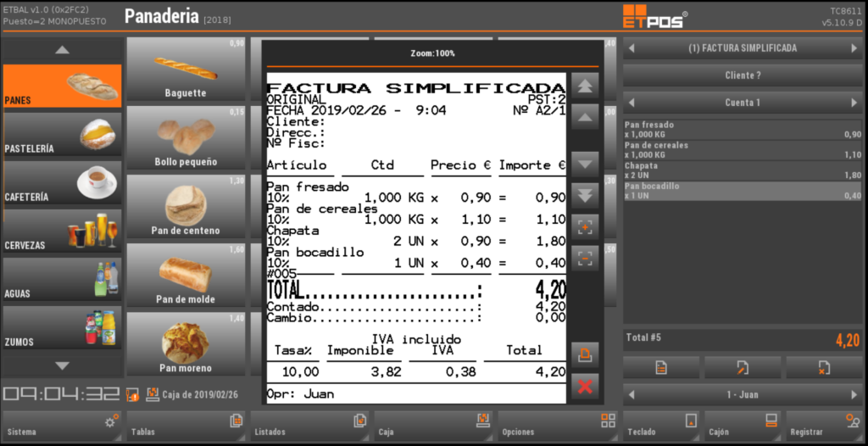The height and width of the screenshot is (446, 868).
Task: Select the CAFETERÍA category
Action: click(62, 182)
